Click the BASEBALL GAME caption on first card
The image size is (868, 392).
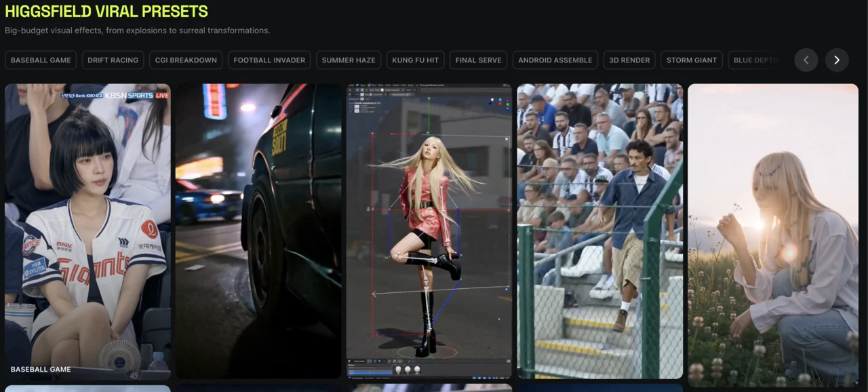click(41, 370)
